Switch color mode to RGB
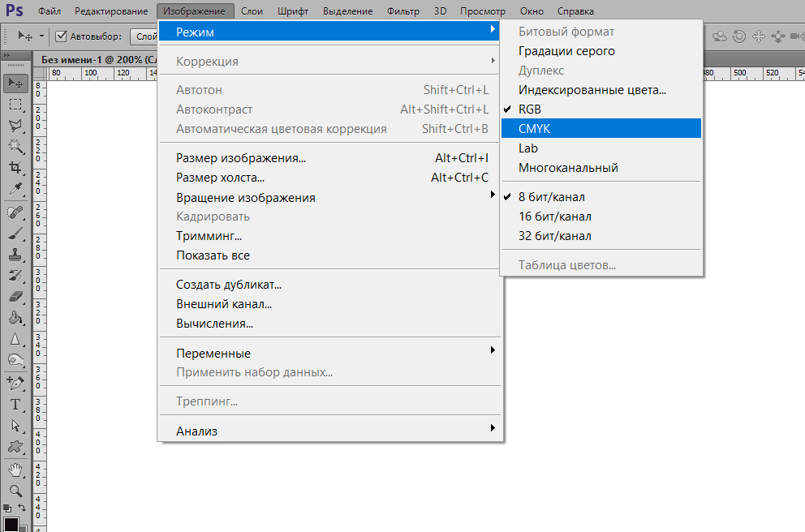Screen dimensions: 805x532 pos(530,109)
